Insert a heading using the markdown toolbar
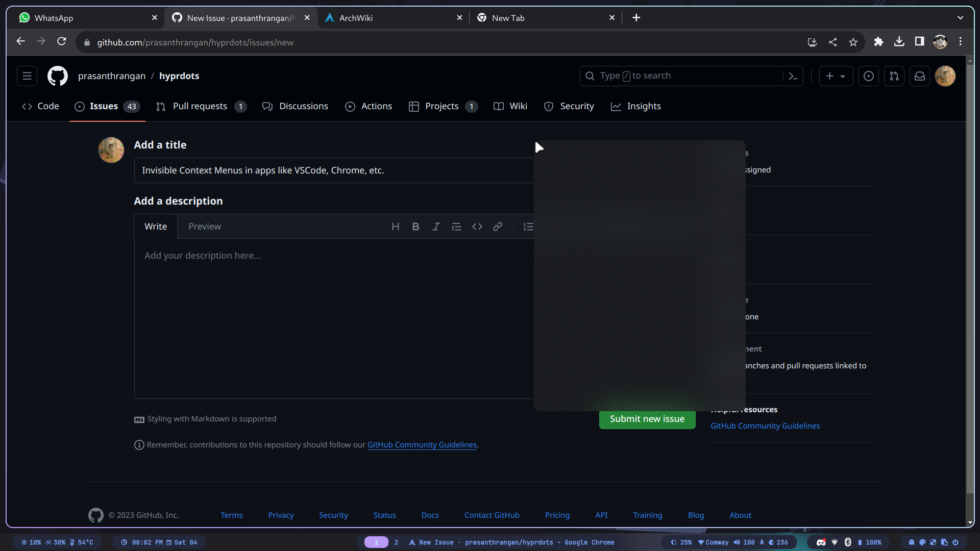Screen dimensions: 980x551 point(396,227)
